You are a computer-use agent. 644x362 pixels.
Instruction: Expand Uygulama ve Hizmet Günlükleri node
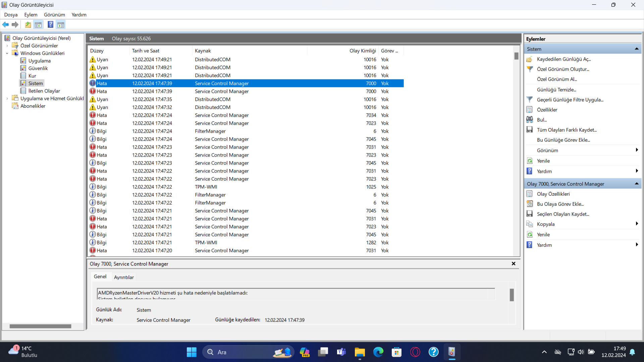[x=7, y=99]
